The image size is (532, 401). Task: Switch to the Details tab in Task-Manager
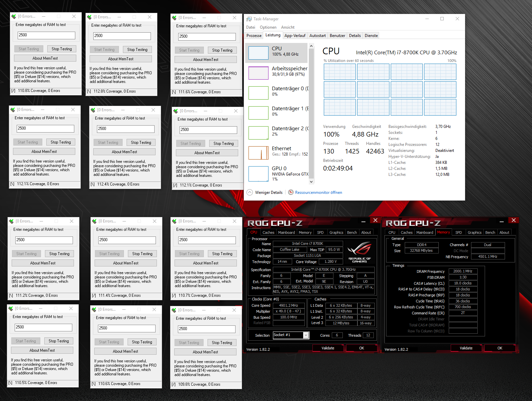tap(355, 36)
